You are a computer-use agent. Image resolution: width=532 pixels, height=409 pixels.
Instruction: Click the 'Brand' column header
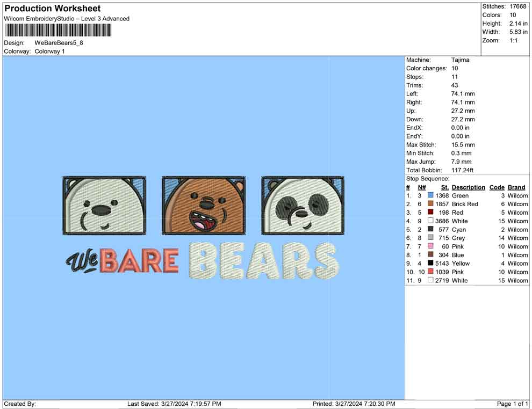point(516,187)
